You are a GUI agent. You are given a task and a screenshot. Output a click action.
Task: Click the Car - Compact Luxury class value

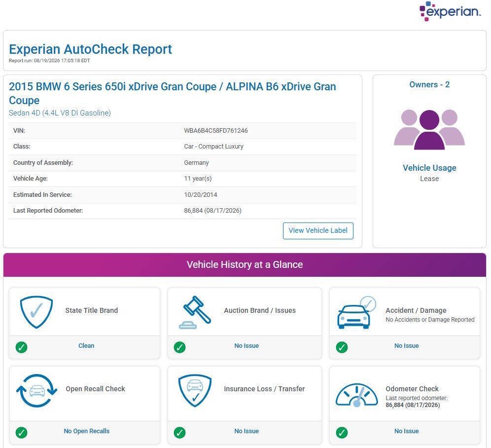(213, 147)
